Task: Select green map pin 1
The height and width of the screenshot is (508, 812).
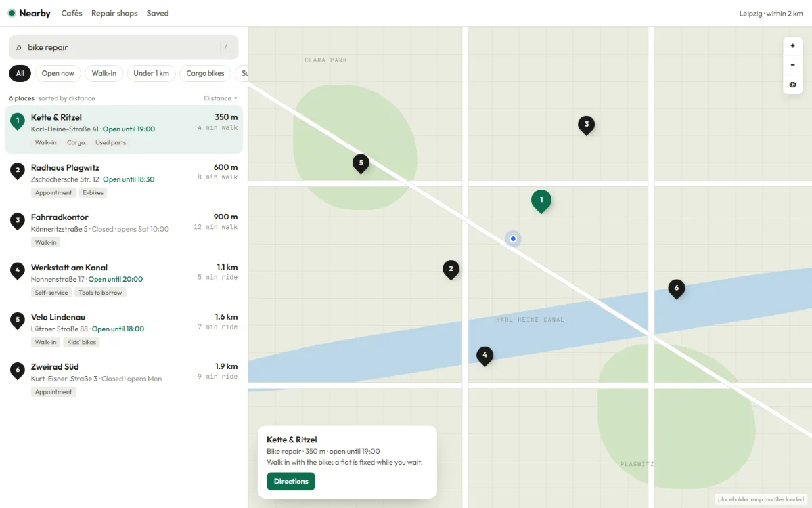Action: click(x=541, y=201)
